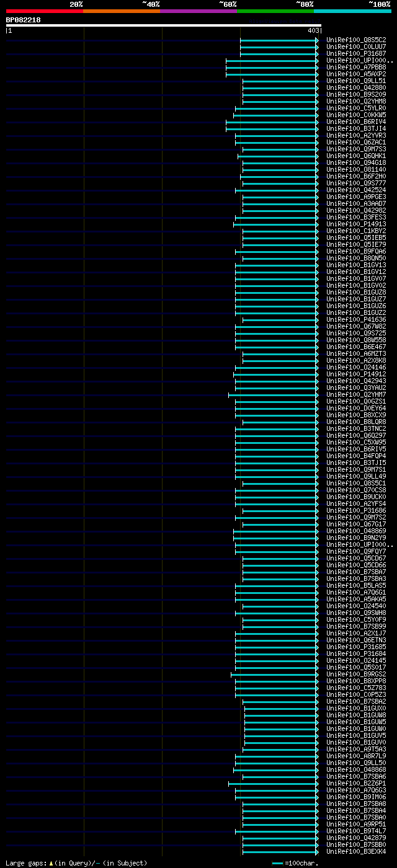Select hit UniRef100_Q9S777
The height and width of the screenshot is (868, 397).
click(356, 183)
